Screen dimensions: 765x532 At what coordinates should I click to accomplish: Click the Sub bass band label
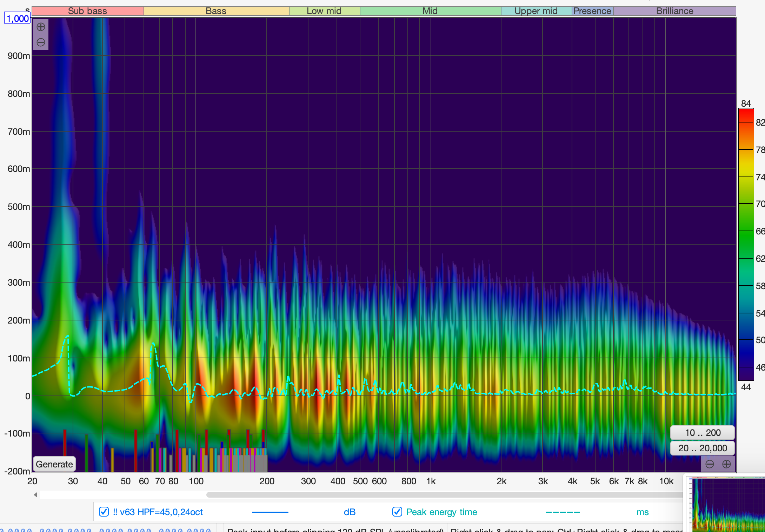(x=87, y=11)
